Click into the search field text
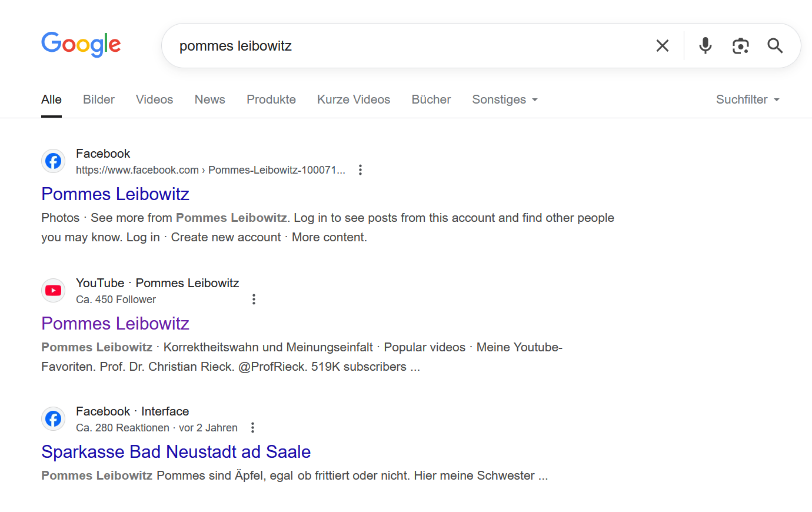 click(235, 46)
